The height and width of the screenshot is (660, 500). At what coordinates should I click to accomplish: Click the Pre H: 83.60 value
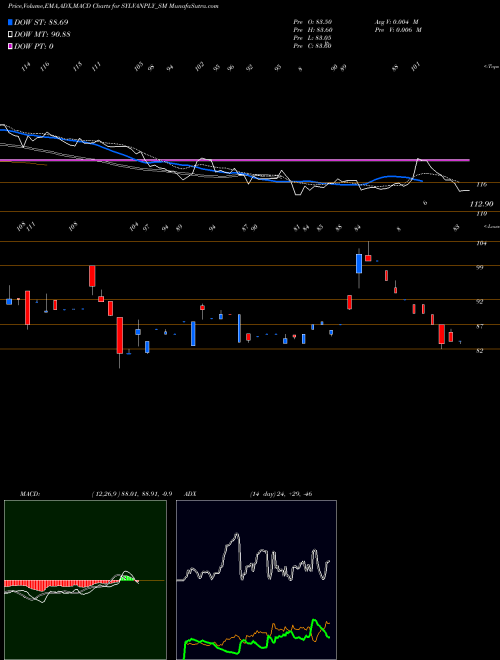[x=314, y=30]
